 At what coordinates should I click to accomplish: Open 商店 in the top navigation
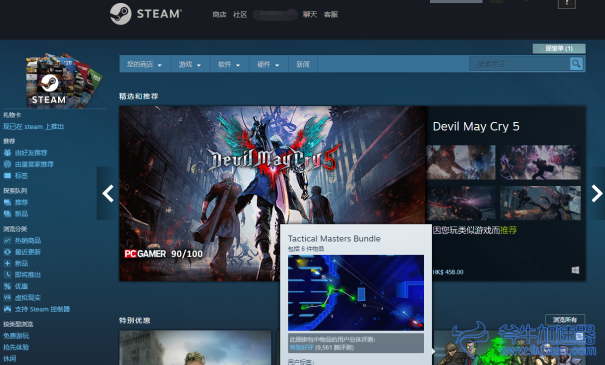[x=219, y=15]
